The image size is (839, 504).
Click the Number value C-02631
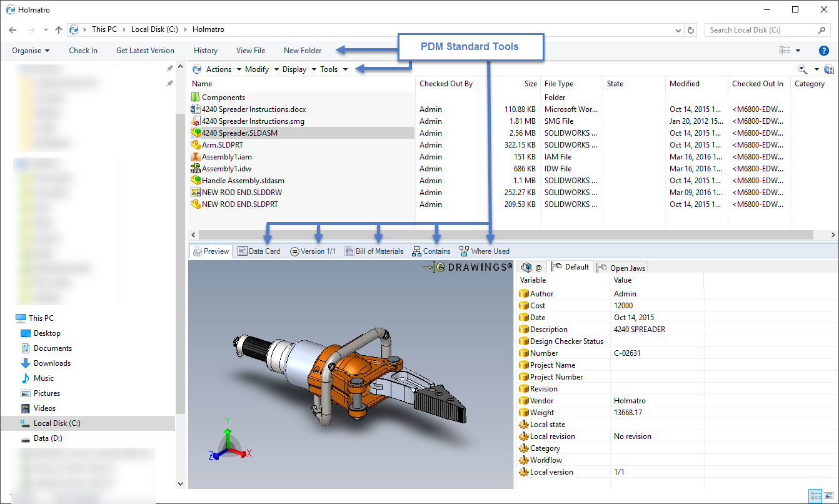pyautogui.click(x=627, y=353)
